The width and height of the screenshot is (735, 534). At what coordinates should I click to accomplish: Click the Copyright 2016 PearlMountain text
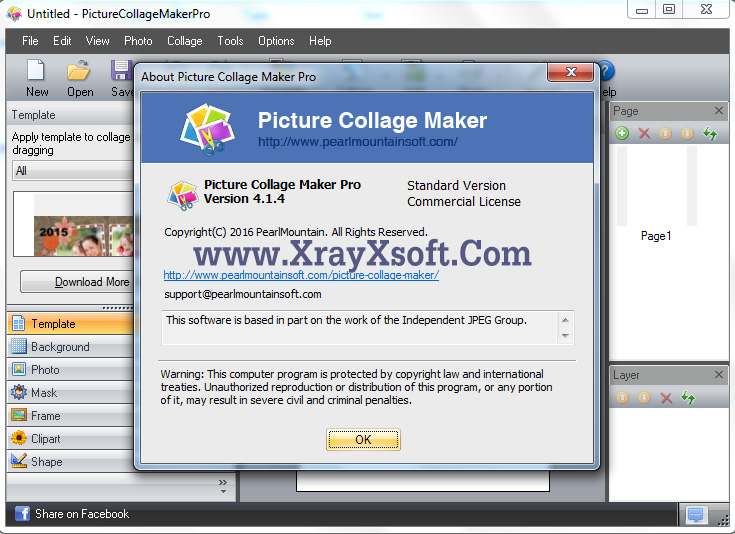[x=296, y=232]
